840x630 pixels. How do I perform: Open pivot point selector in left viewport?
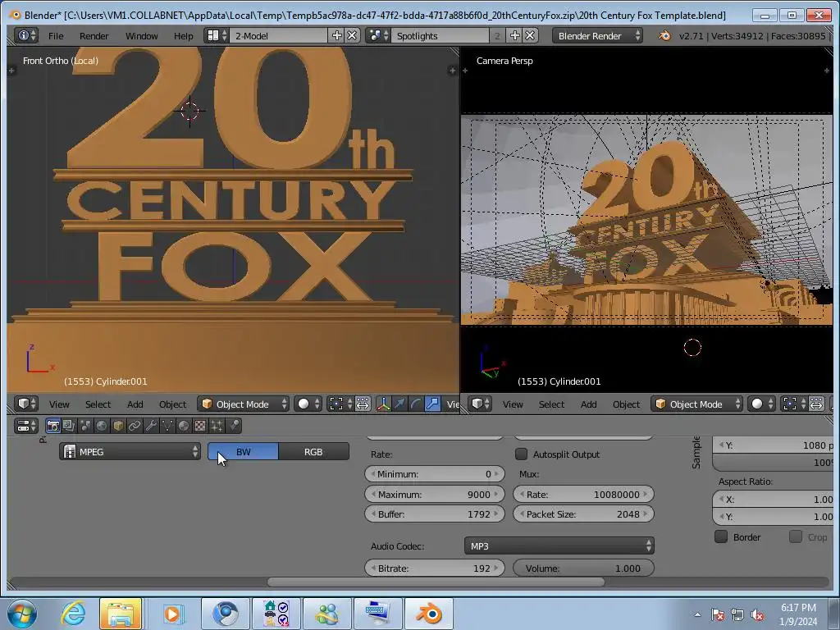340,404
